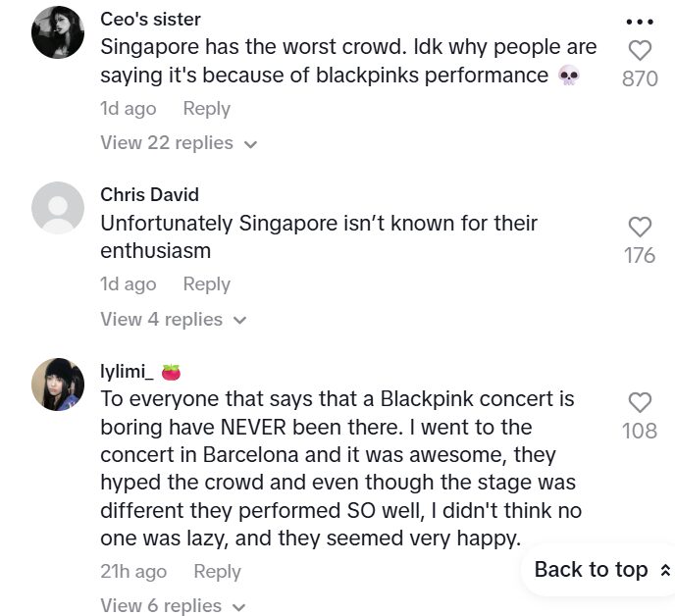Expand 22 replies under Ceo's sister
Image resolution: width=675 pixels, height=616 pixels.
(179, 143)
